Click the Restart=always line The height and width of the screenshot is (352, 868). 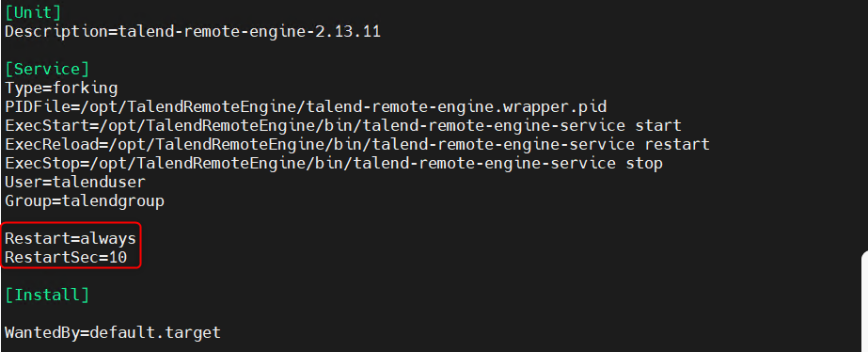71,238
